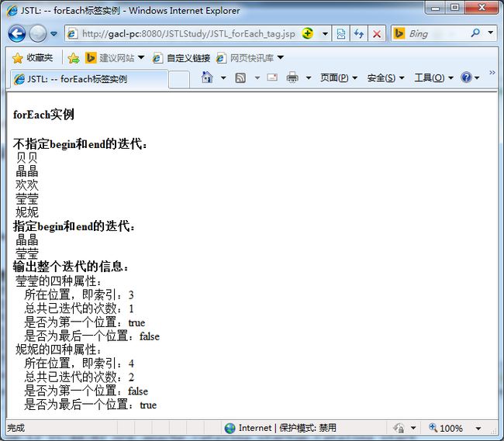This screenshot has width=504, height=441.
Task: Click the Read Mail envelope icon
Action: [272, 78]
